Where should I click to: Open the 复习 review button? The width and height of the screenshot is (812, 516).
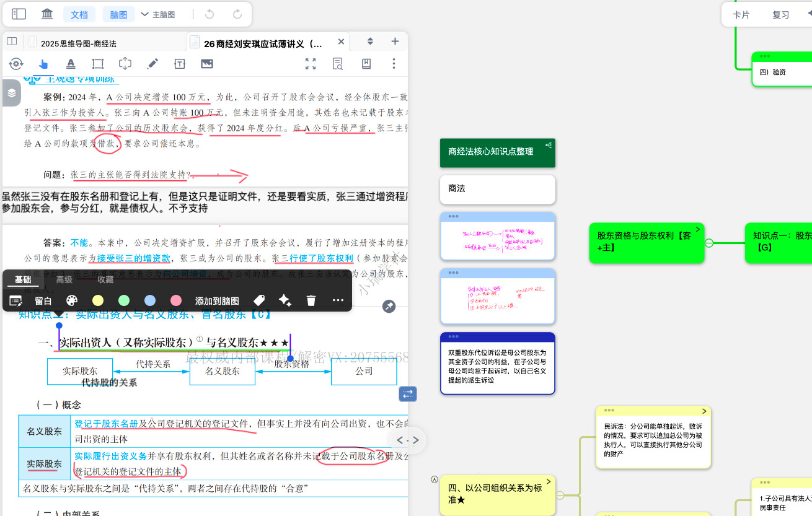(x=780, y=14)
